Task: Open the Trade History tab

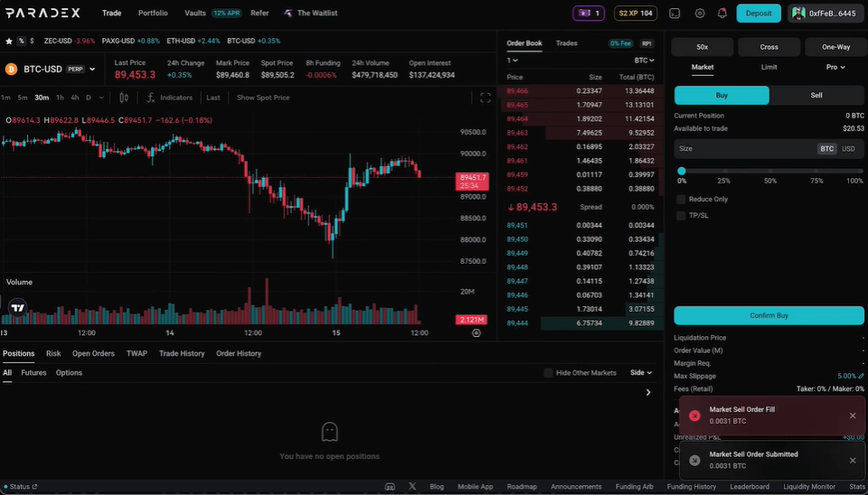Action: [182, 353]
